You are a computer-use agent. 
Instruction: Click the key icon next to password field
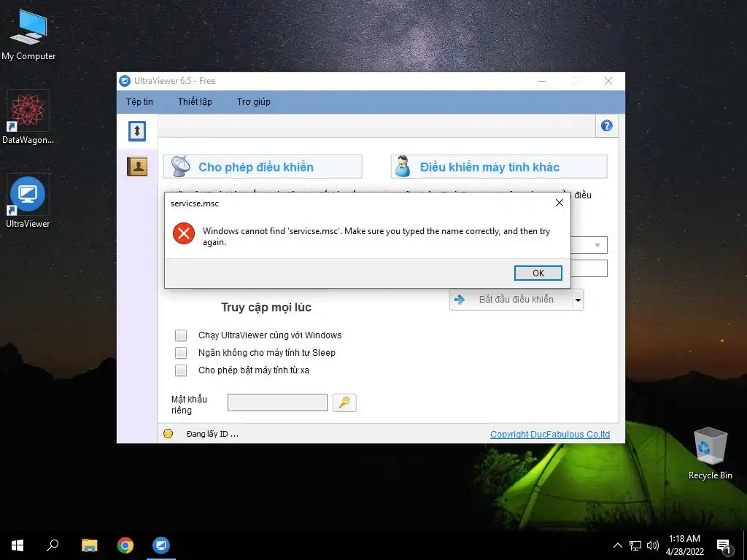click(344, 402)
